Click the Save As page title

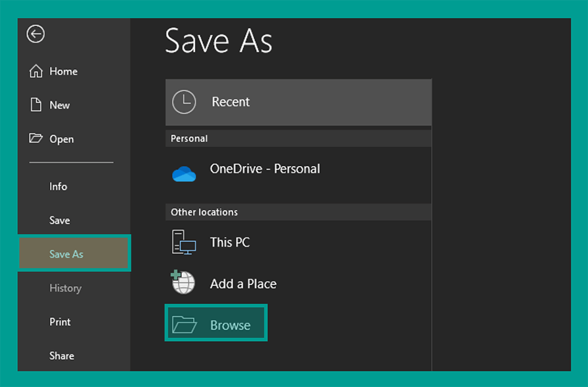pyautogui.click(x=218, y=41)
